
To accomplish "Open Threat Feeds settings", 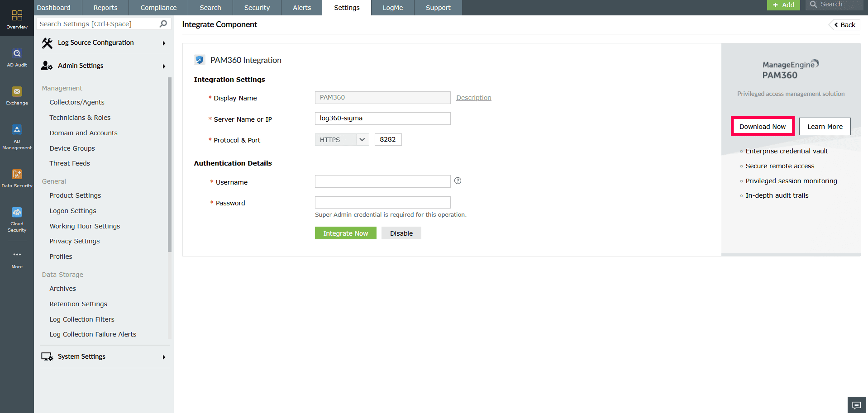I will (70, 163).
